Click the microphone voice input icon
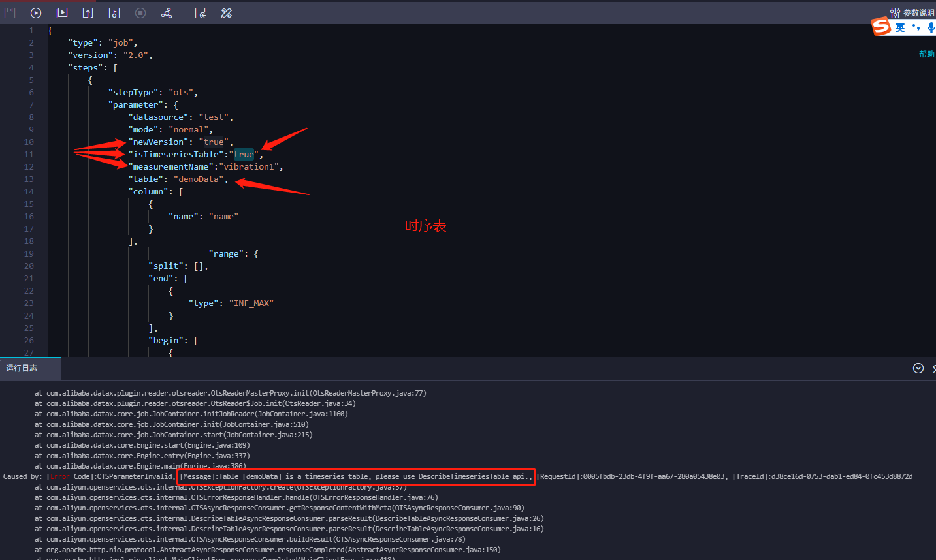Image resolution: width=936 pixels, height=560 pixels. point(931,27)
